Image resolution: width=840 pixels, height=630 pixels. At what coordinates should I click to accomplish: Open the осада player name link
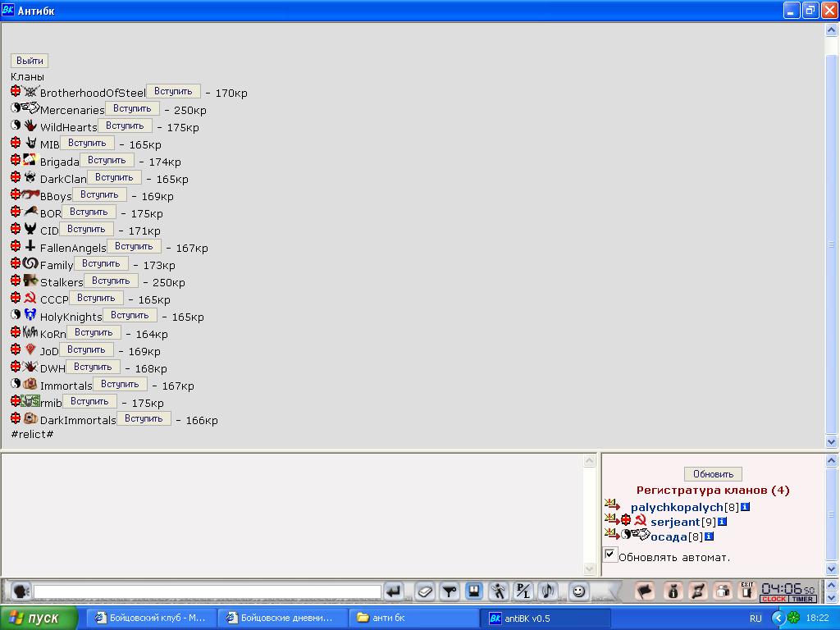pyautogui.click(x=669, y=536)
